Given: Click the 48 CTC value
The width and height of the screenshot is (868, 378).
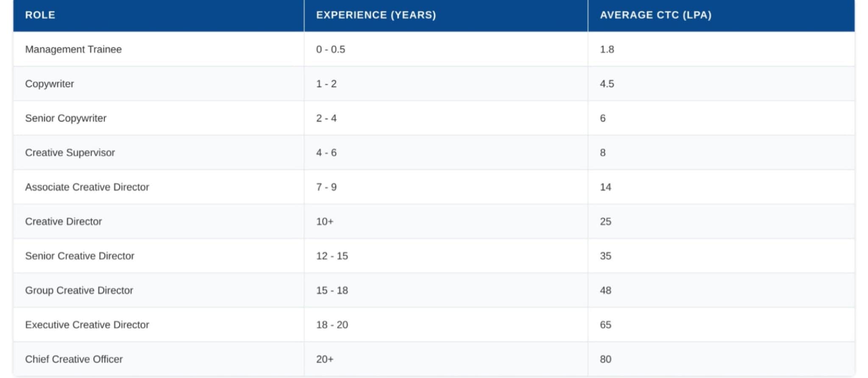Looking at the screenshot, I should coord(606,290).
